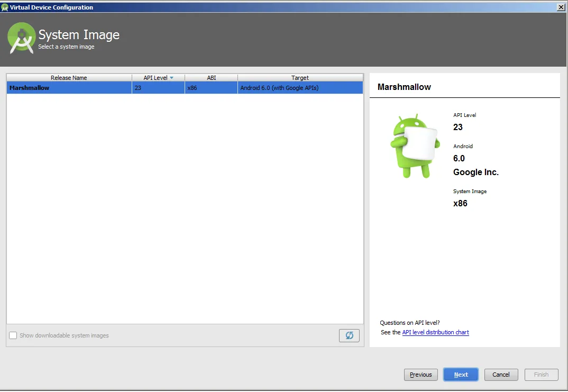Proceed with the Next button

pyautogui.click(x=461, y=375)
